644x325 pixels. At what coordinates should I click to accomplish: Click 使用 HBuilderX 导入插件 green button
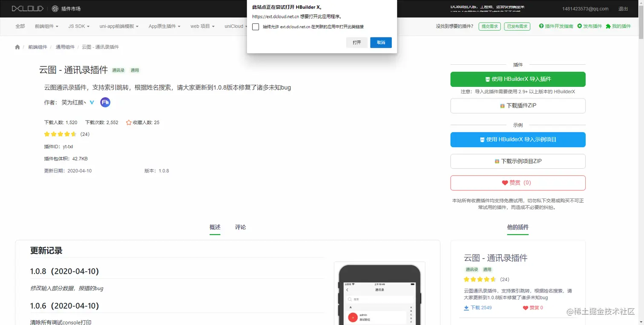tap(518, 79)
